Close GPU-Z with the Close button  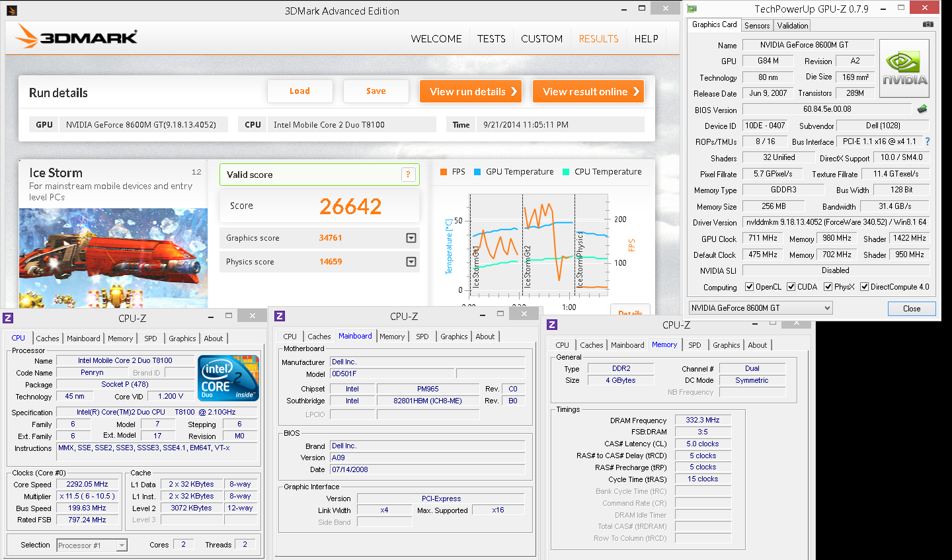tap(912, 309)
